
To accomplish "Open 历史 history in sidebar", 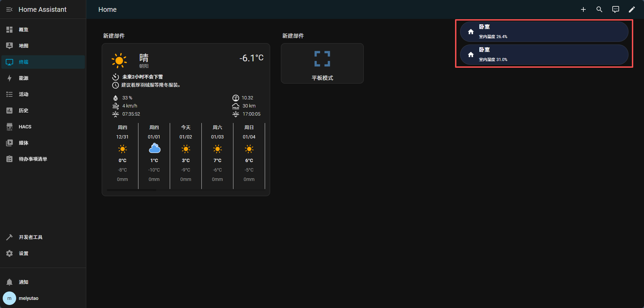I will pos(24,111).
